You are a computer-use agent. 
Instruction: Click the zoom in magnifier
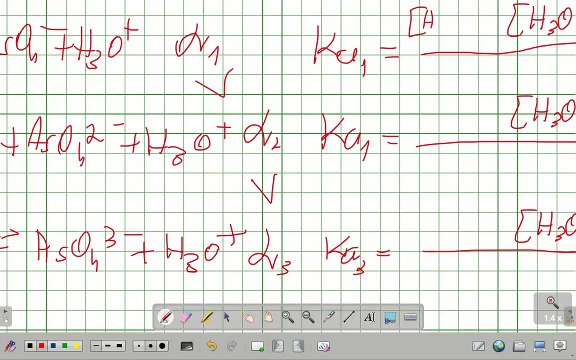[x=288, y=317]
